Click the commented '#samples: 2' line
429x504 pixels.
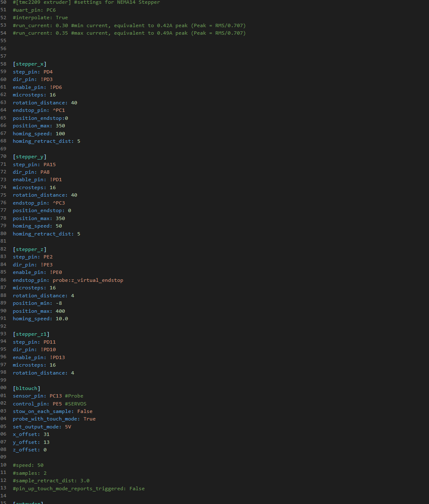click(x=30, y=473)
